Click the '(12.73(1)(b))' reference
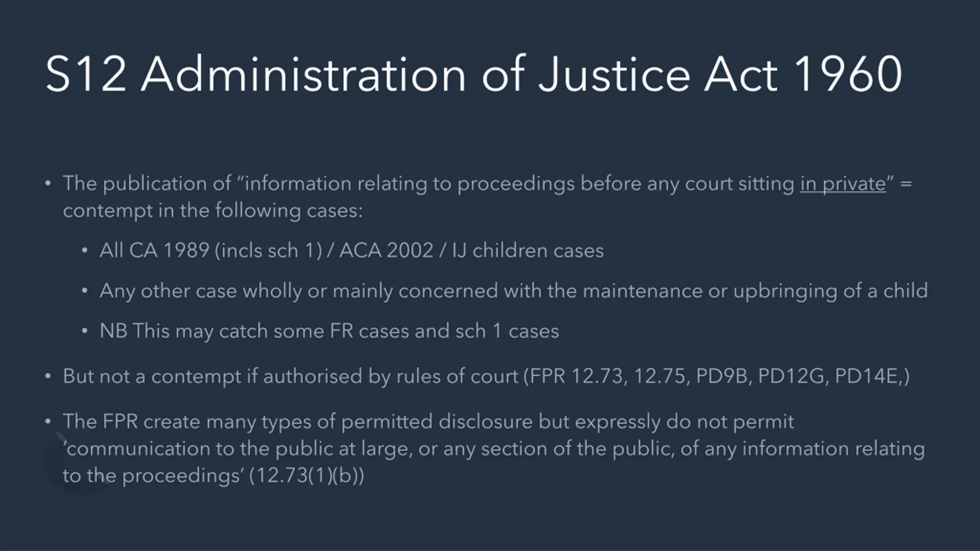 click(307, 476)
